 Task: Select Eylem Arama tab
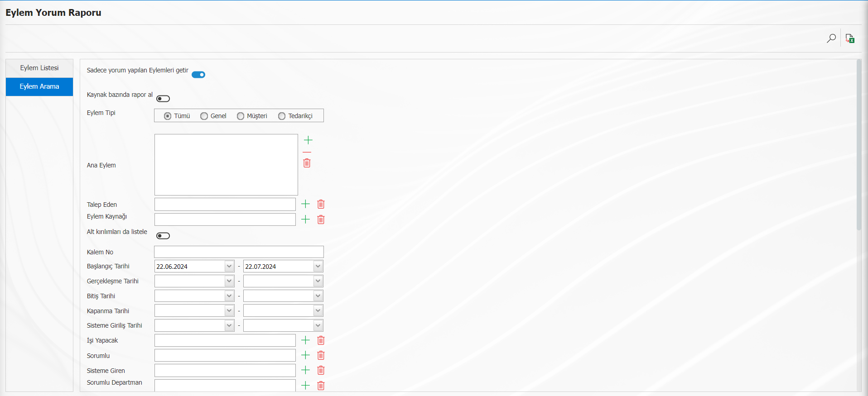pos(39,86)
